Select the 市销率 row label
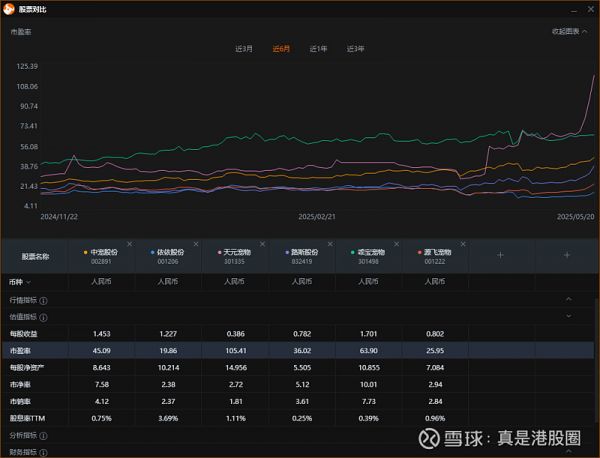Image resolution: width=600 pixels, height=458 pixels. (20, 401)
